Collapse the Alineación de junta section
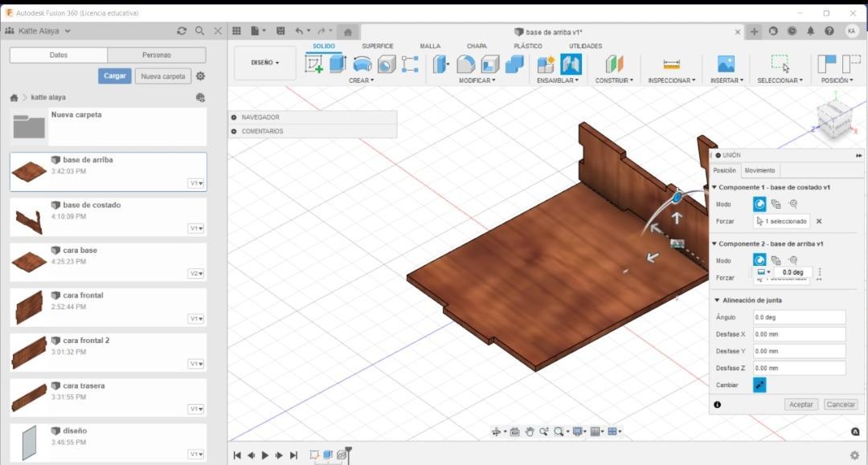The height and width of the screenshot is (465, 868). (x=715, y=300)
